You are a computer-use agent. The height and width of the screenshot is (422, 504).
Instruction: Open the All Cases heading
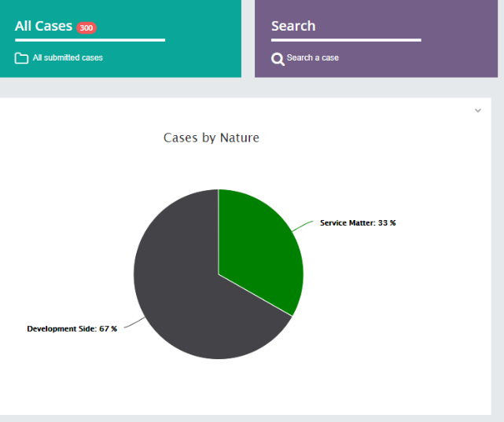tap(44, 26)
